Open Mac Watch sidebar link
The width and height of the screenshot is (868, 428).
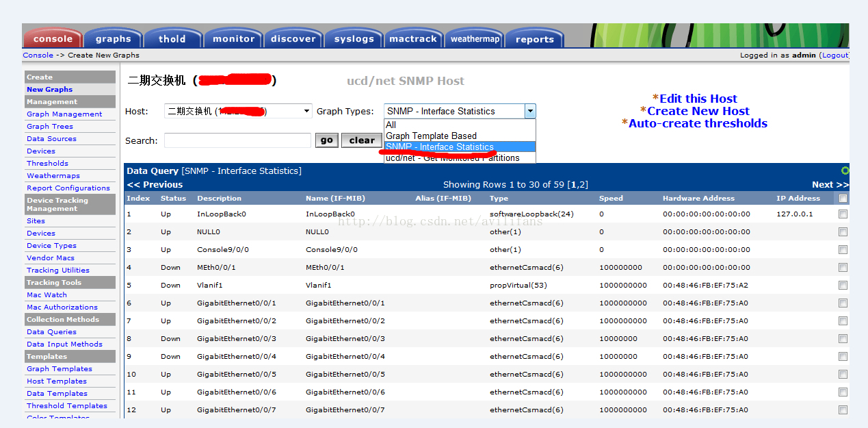tap(47, 294)
